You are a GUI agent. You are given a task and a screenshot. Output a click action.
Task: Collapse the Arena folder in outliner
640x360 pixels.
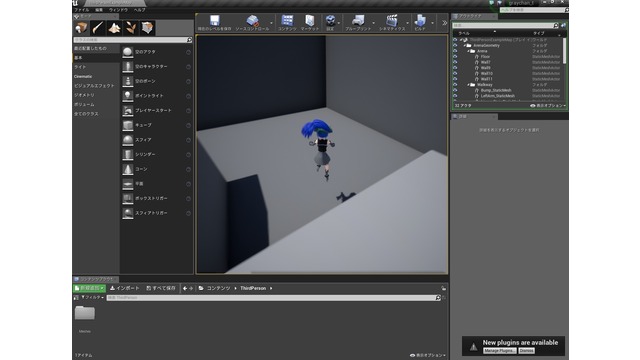[x=469, y=51]
